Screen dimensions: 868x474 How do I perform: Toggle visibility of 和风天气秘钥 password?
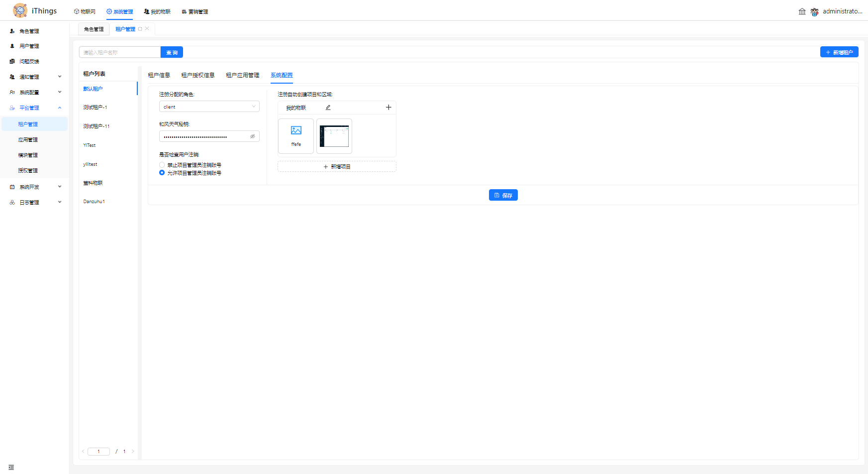click(253, 136)
